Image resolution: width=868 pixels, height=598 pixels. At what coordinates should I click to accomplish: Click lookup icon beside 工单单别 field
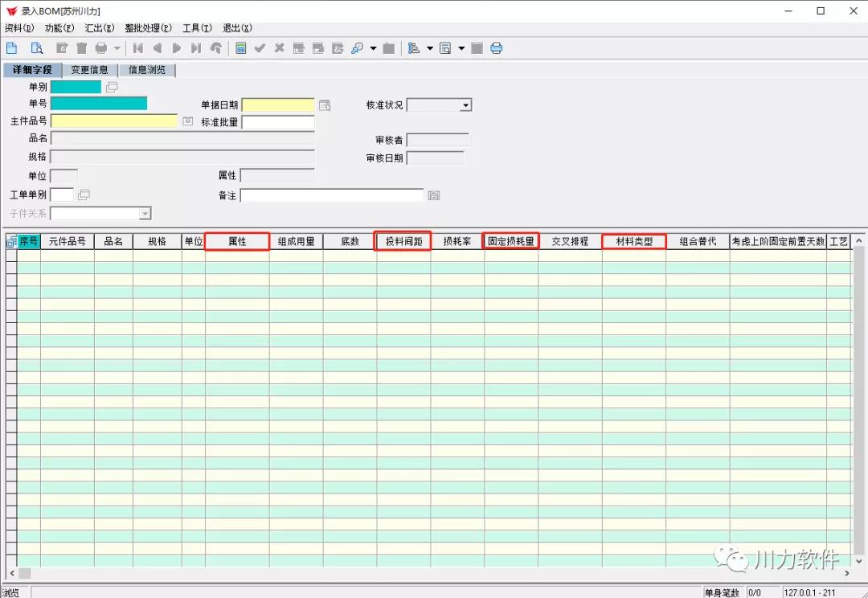coord(84,195)
